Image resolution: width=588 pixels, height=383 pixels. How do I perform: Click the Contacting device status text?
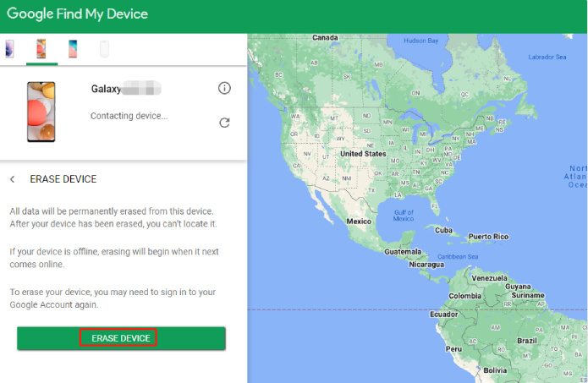[129, 116]
